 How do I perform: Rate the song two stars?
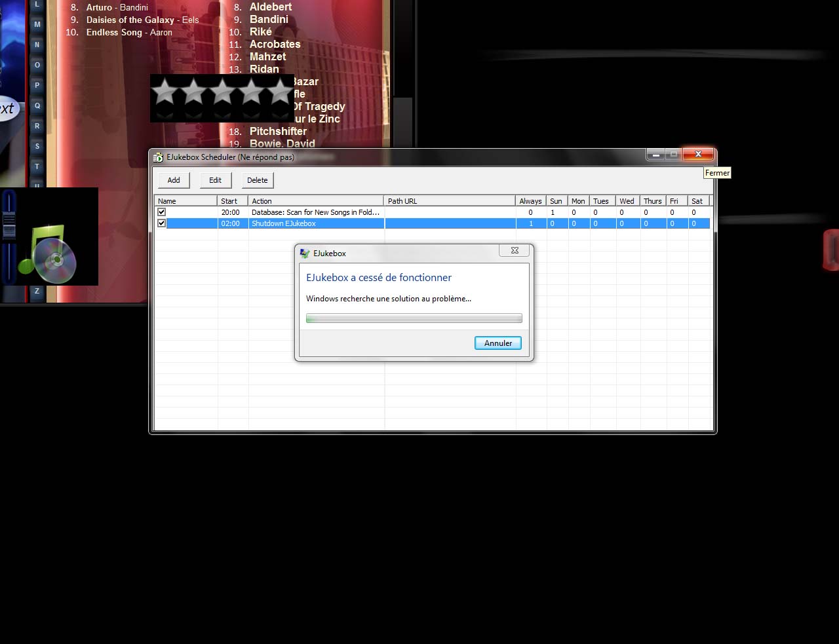194,92
